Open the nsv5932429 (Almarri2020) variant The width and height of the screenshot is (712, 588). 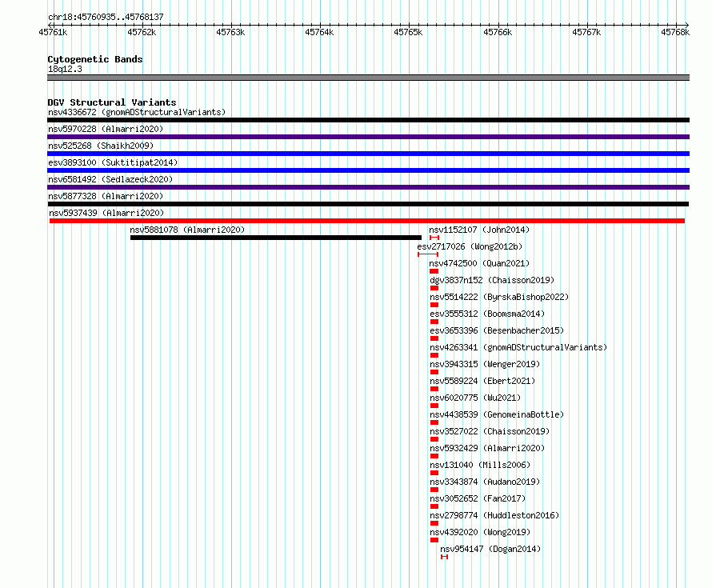point(487,448)
